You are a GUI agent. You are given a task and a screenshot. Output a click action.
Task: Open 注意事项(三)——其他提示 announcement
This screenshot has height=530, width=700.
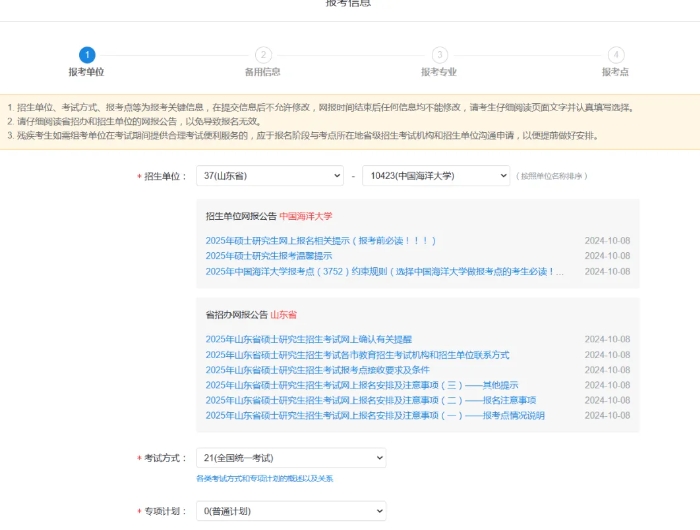click(361, 385)
